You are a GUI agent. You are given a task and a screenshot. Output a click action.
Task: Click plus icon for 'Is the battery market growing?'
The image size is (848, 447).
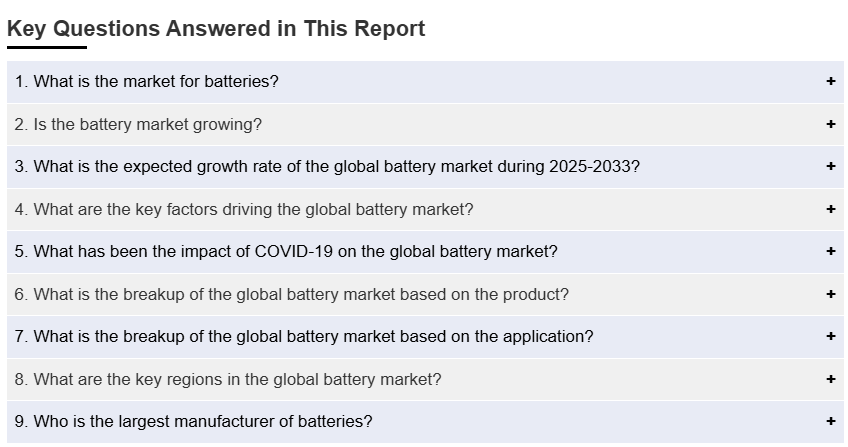point(831,125)
